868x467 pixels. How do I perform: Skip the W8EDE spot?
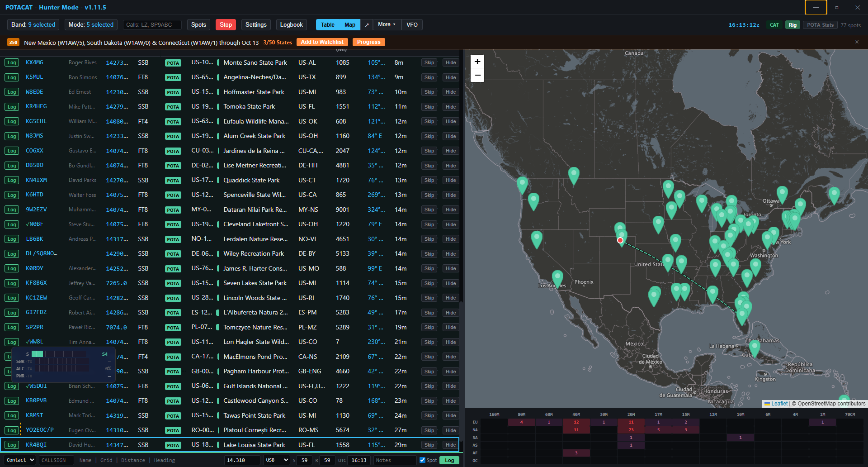429,92
